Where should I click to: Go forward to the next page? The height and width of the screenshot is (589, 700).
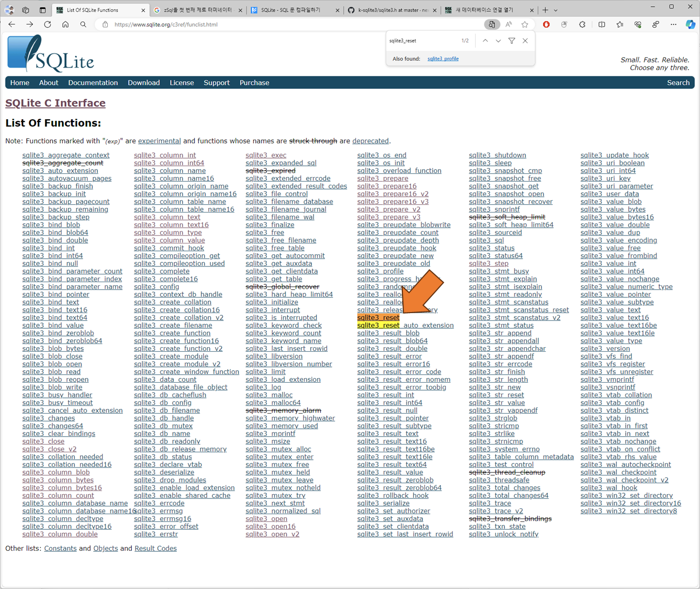(29, 25)
